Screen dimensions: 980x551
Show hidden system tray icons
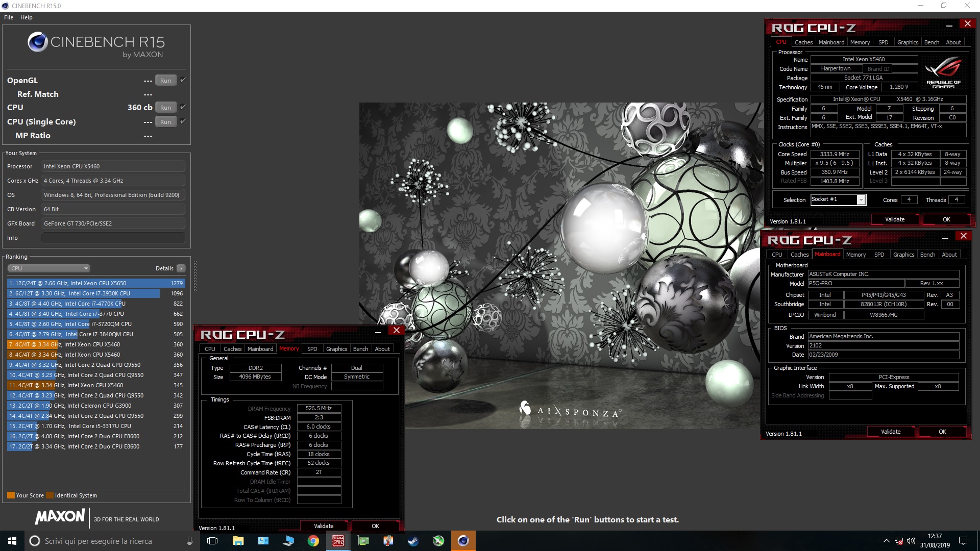click(x=887, y=541)
